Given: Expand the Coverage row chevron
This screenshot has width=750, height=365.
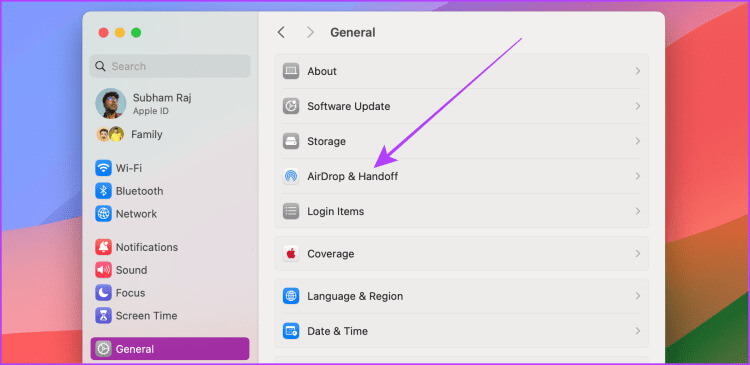Looking at the screenshot, I should coord(638,254).
